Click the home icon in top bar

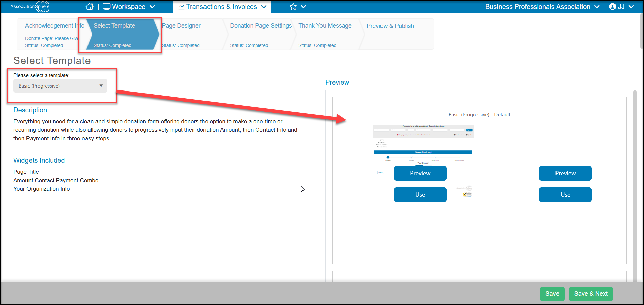click(x=90, y=7)
